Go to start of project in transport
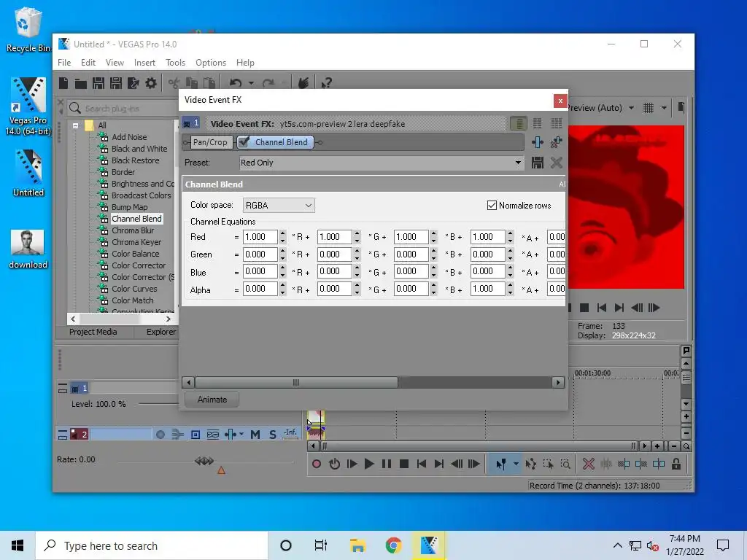This screenshot has width=747, height=560. (x=421, y=464)
